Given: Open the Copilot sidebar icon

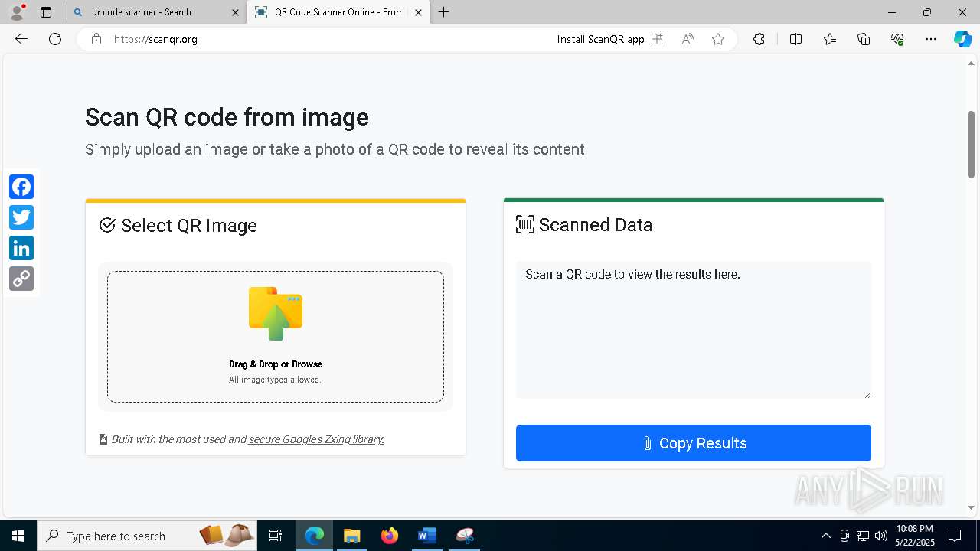Looking at the screenshot, I should pos(962,39).
